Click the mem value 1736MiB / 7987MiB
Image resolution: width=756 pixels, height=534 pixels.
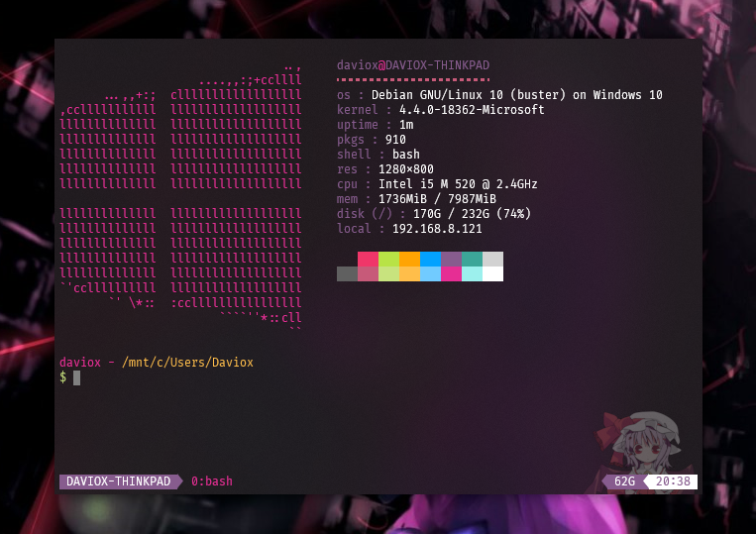437,199
